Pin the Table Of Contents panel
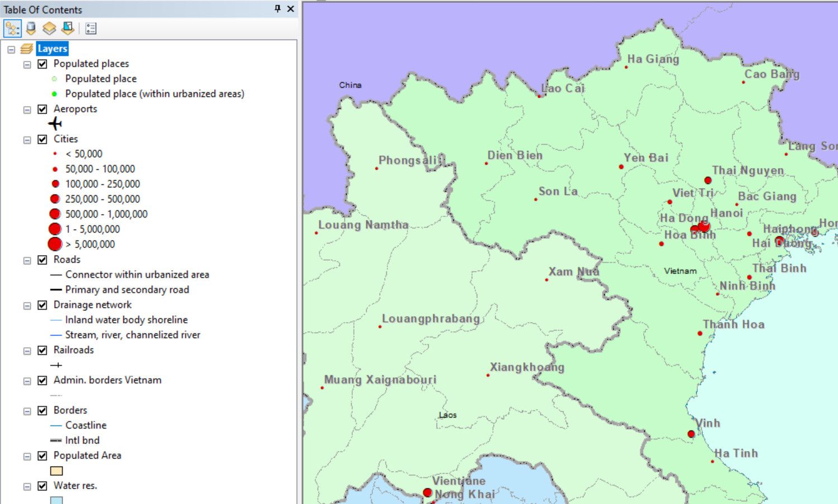Image resolution: width=838 pixels, height=504 pixels. click(x=276, y=9)
